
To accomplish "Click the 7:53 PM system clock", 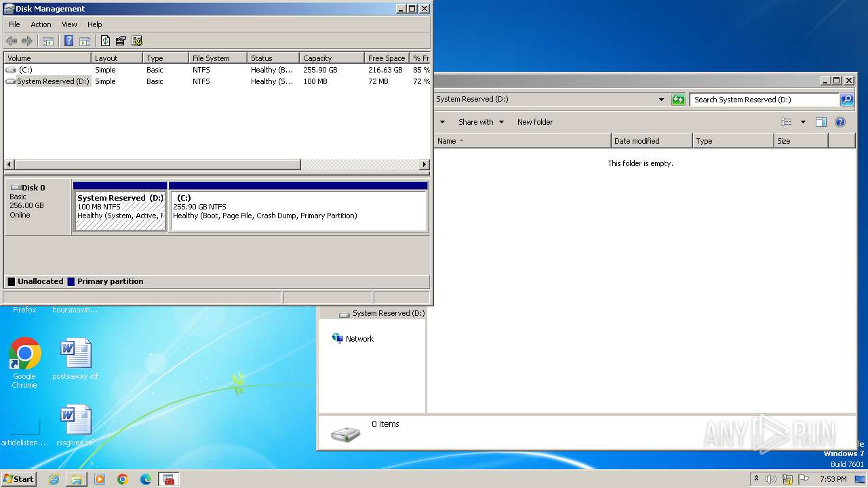I will coord(833,479).
